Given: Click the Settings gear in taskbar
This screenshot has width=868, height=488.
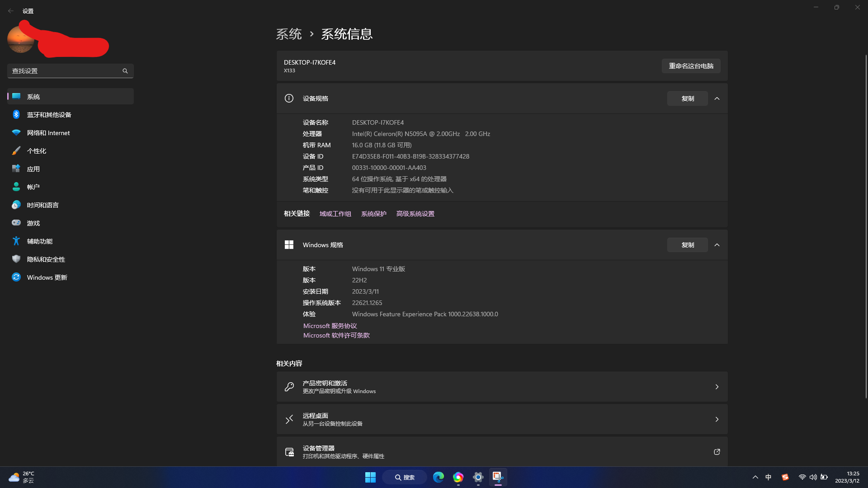Looking at the screenshot, I should [x=478, y=477].
